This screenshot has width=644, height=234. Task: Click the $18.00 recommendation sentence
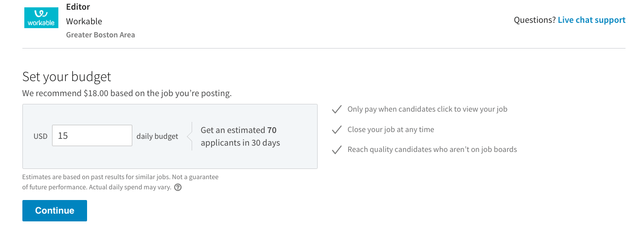127,93
